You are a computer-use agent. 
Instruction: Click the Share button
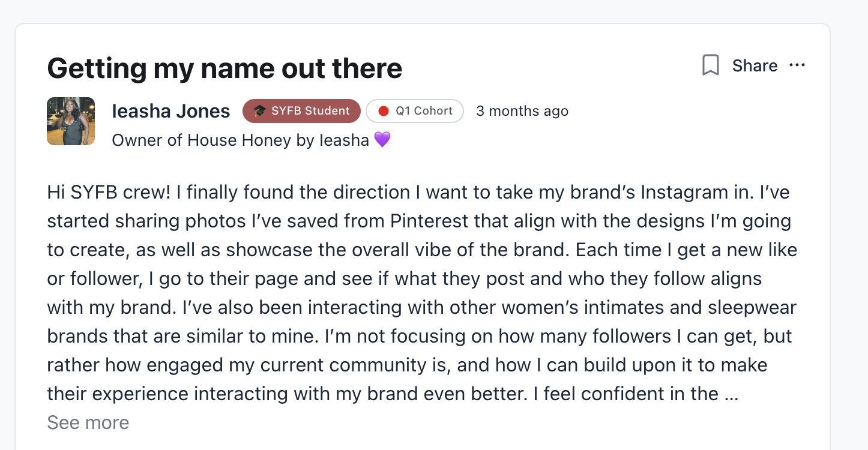[755, 65]
